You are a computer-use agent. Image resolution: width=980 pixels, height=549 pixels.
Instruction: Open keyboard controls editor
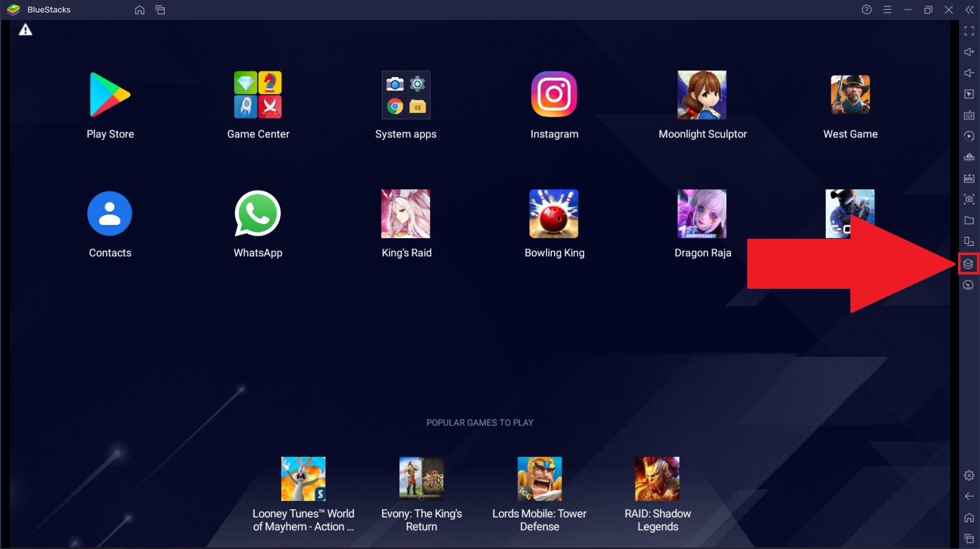pyautogui.click(x=969, y=115)
